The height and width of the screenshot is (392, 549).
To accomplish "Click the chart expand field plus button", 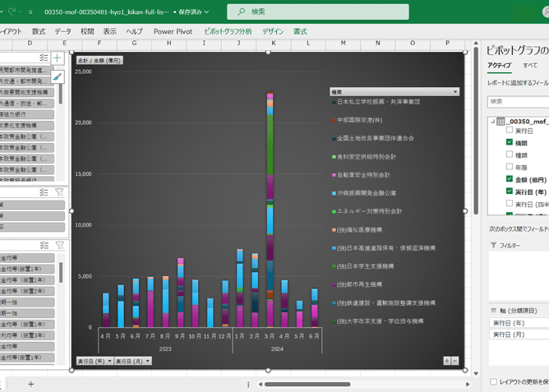I will click(447, 361).
